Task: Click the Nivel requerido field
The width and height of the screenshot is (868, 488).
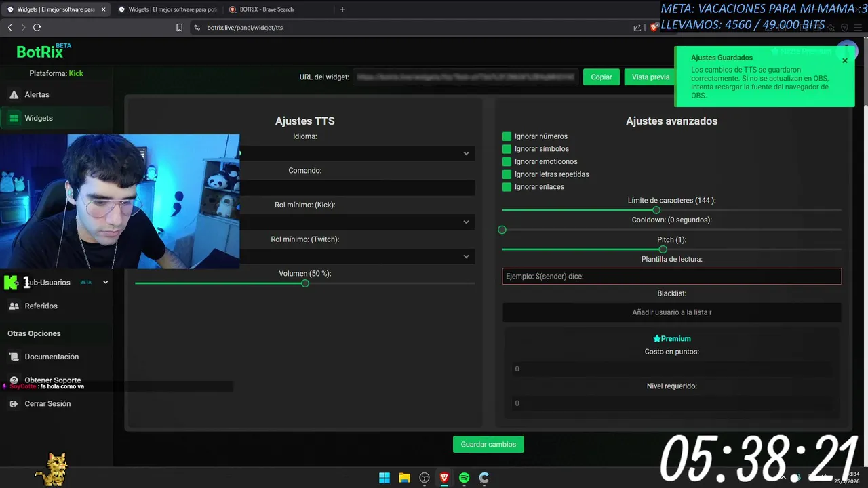Action: (672, 403)
